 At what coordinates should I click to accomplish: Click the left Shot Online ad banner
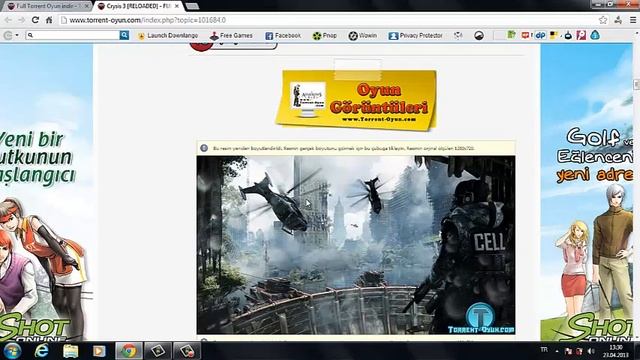(47, 192)
